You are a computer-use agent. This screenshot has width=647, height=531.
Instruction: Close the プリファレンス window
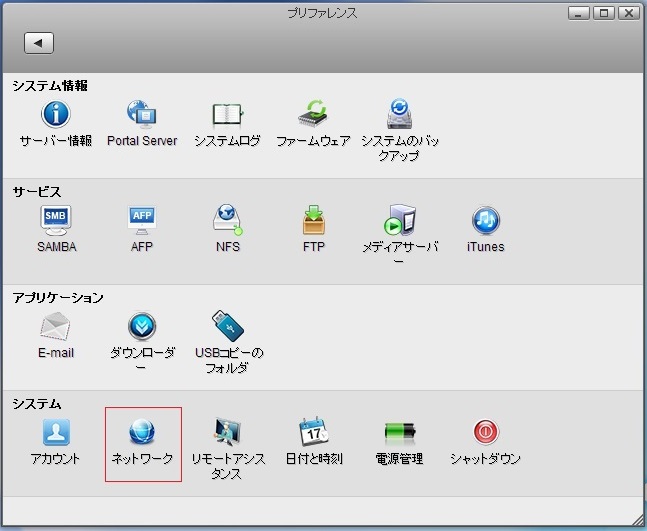(628, 13)
